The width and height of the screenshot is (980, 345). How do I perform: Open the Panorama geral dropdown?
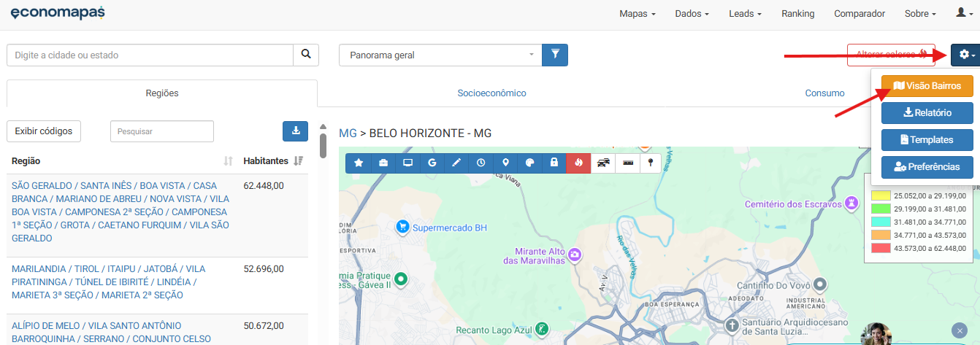(x=440, y=55)
